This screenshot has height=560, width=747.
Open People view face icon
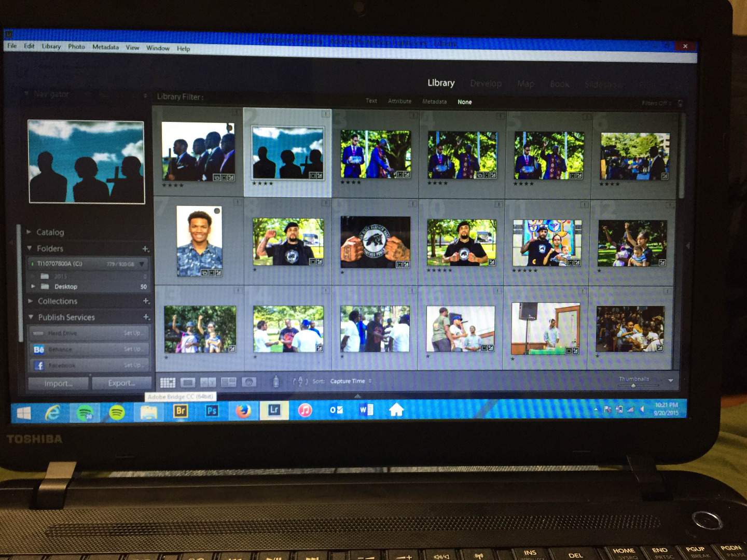click(249, 382)
